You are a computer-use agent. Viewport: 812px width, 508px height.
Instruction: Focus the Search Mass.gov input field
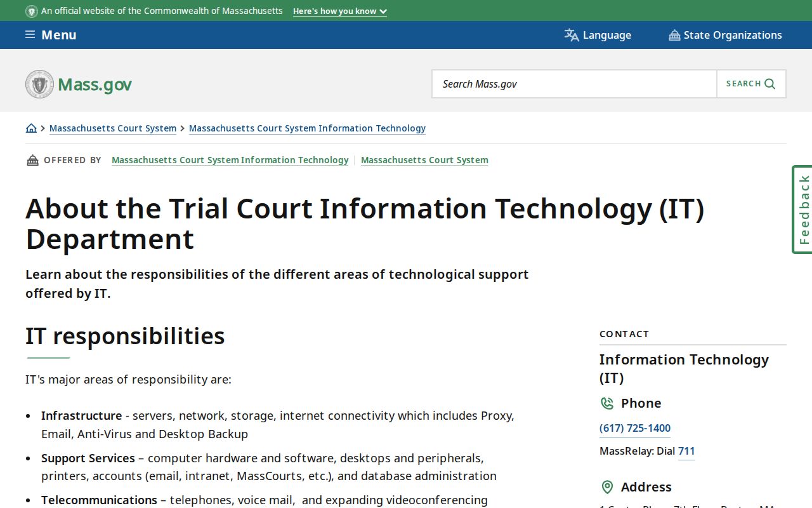574,84
